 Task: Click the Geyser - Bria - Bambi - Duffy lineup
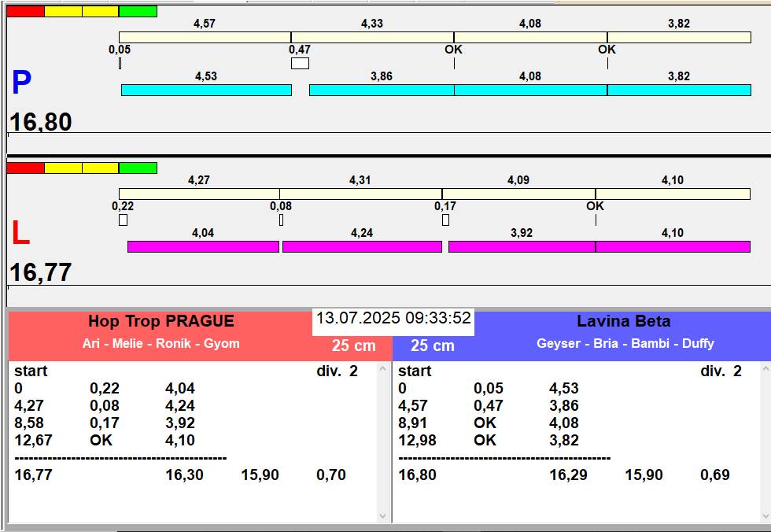[625, 343]
